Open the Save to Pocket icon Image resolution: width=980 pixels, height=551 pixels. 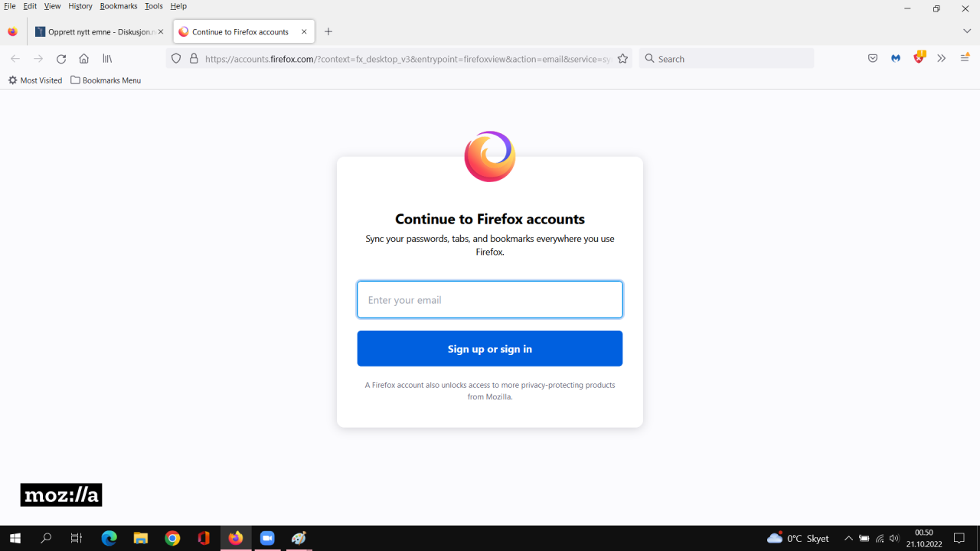pyautogui.click(x=872, y=59)
